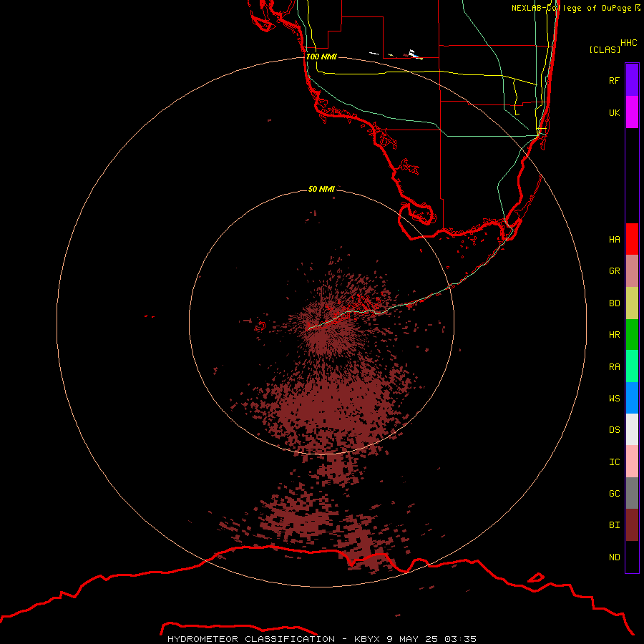Click the 'HA' legend label
This screenshot has width=644, height=644.
coord(615,239)
